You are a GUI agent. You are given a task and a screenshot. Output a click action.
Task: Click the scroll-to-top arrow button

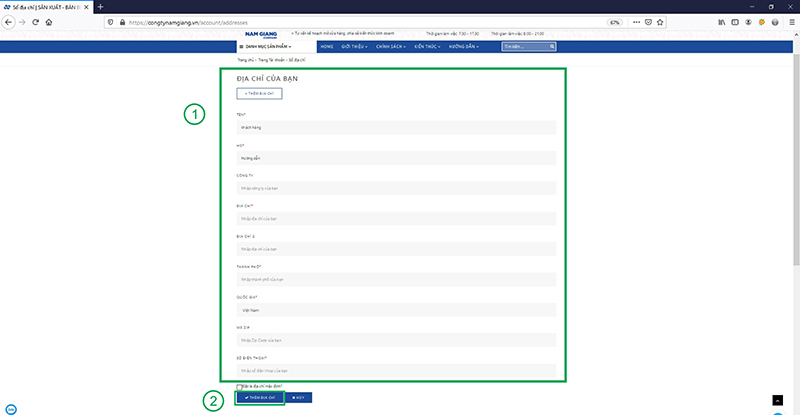pos(778,400)
